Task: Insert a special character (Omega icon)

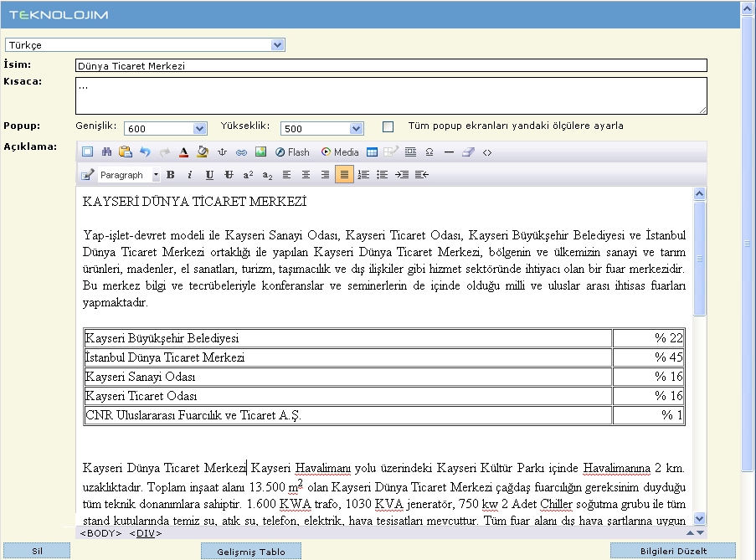Action: [x=429, y=152]
